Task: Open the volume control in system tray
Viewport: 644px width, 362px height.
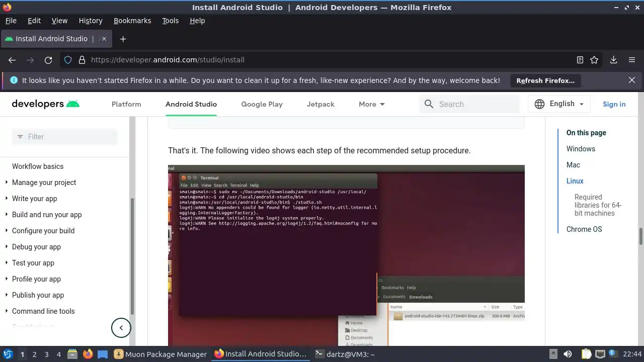Action: pyautogui.click(x=568, y=354)
